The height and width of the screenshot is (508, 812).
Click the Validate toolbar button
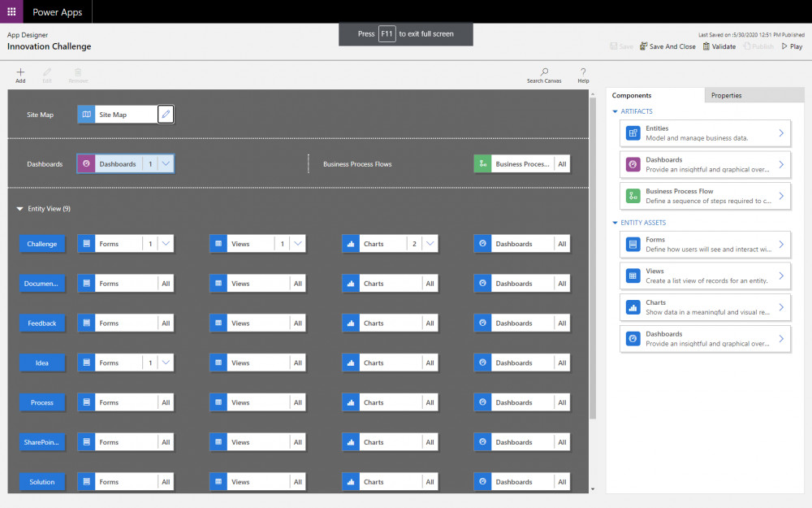tap(719, 46)
